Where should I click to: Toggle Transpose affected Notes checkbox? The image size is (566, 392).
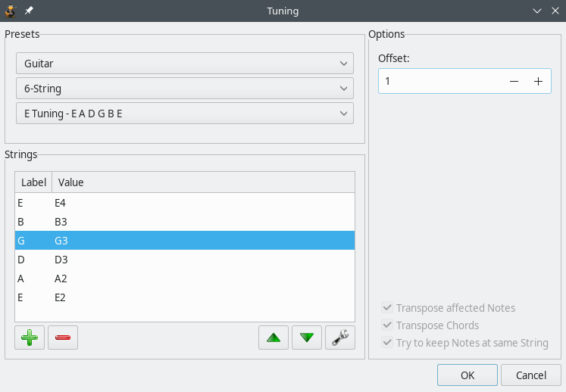[387, 308]
